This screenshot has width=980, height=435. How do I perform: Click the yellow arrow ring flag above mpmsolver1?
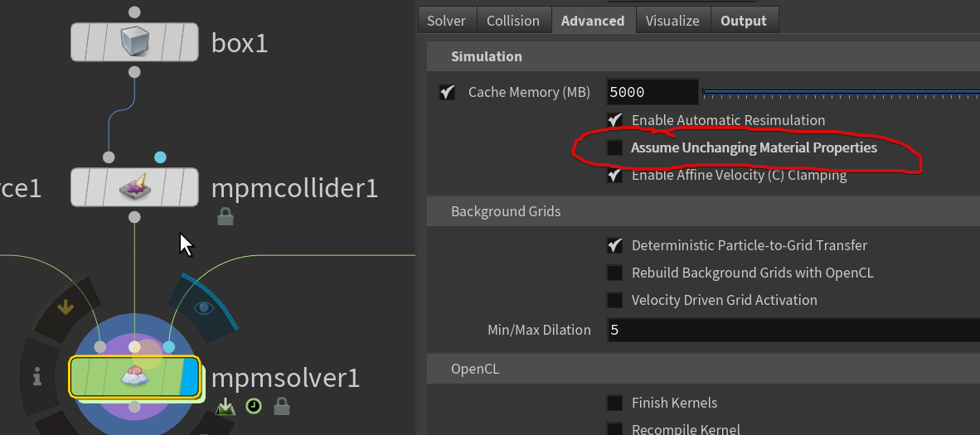(x=65, y=307)
